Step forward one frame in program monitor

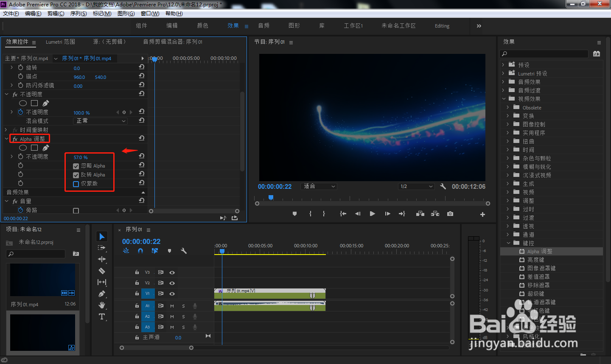tap(387, 214)
